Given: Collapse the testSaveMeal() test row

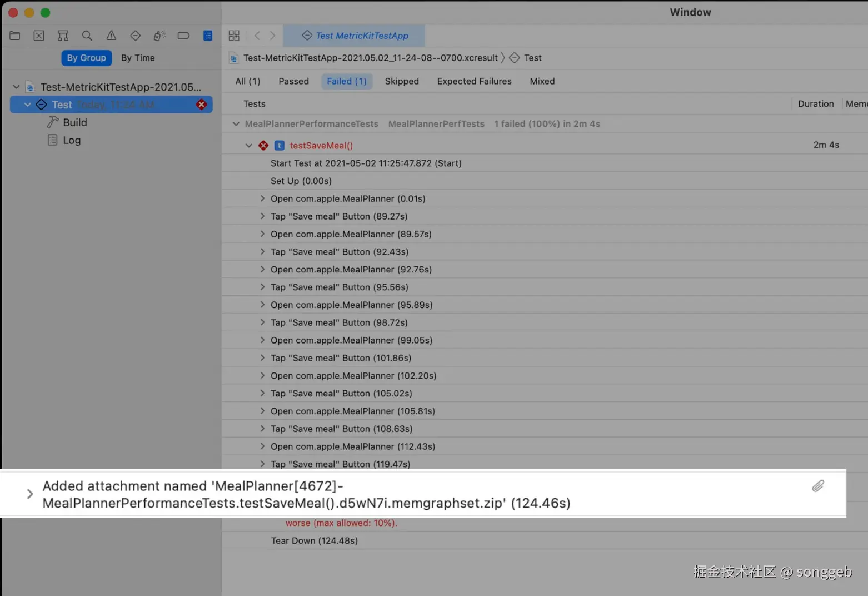Looking at the screenshot, I should point(248,146).
